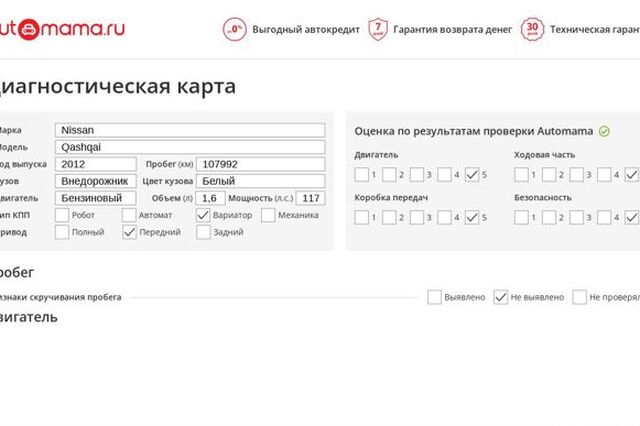Click the year field showing 2012
Image resolution: width=640 pixels, height=426 pixels.
(x=96, y=164)
